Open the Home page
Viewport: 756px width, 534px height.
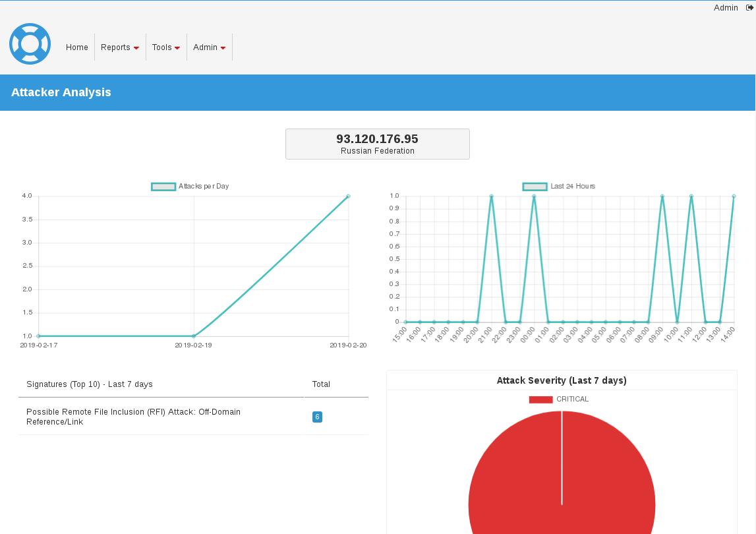tap(77, 47)
